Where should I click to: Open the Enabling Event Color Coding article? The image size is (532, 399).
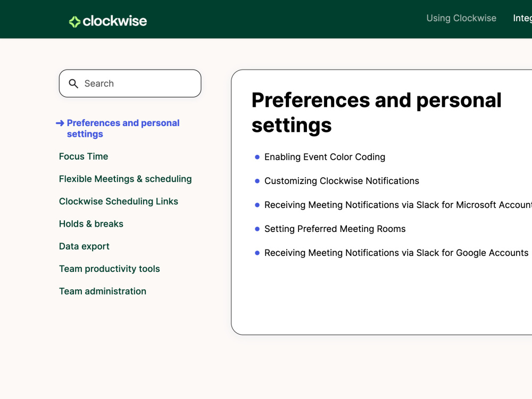325,157
